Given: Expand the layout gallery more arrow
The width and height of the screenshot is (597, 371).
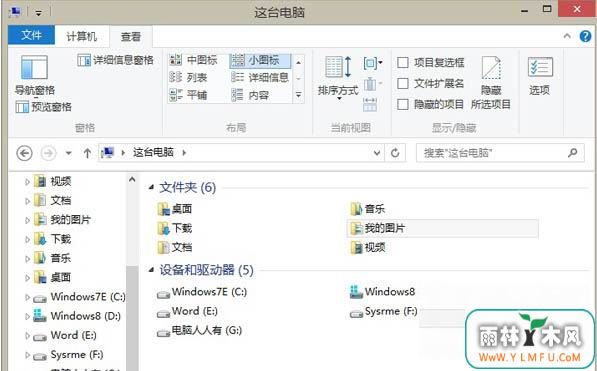Looking at the screenshot, I should (x=298, y=95).
